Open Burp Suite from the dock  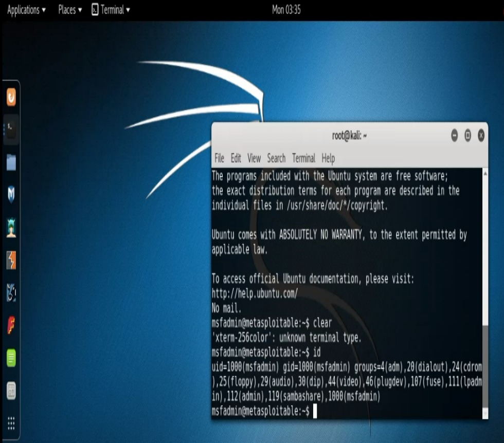[x=11, y=260]
